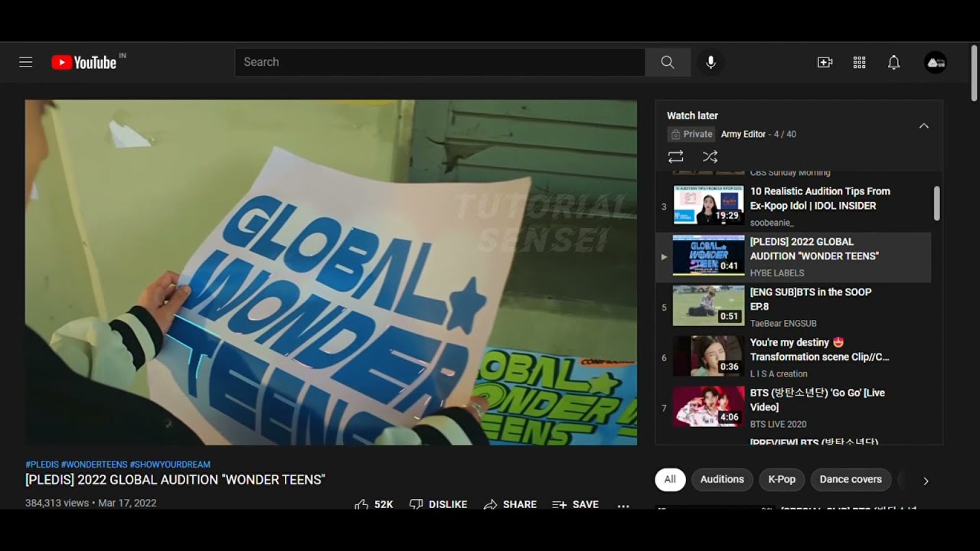The width and height of the screenshot is (980, 551).
Task: Click 'soobeanie_' channel name
Action: 772,223
